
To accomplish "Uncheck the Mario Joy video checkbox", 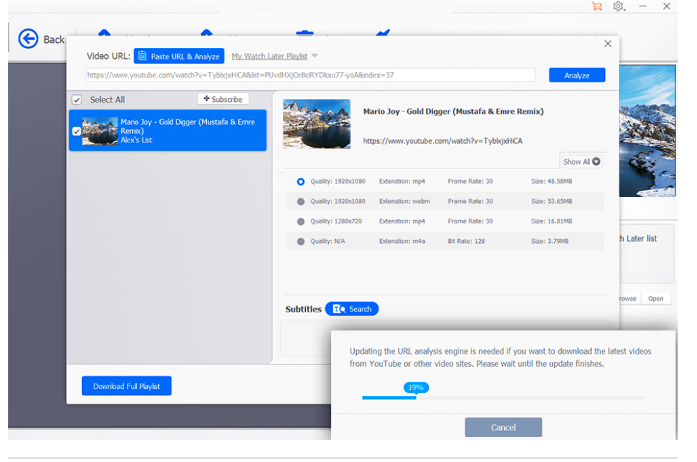I will [76, 131].
